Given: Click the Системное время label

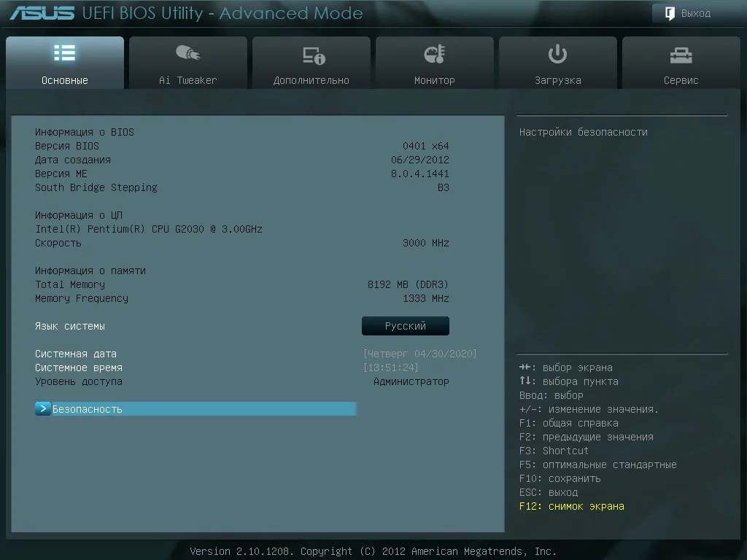Looking at the screenshot, I should tap(79, 367).
